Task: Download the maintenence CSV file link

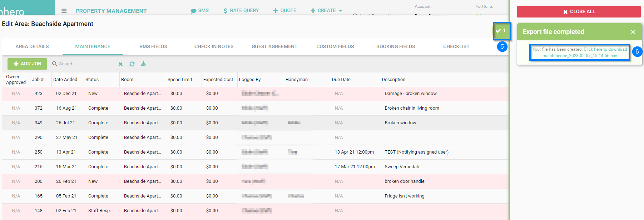Action: (x=579, y=56)
